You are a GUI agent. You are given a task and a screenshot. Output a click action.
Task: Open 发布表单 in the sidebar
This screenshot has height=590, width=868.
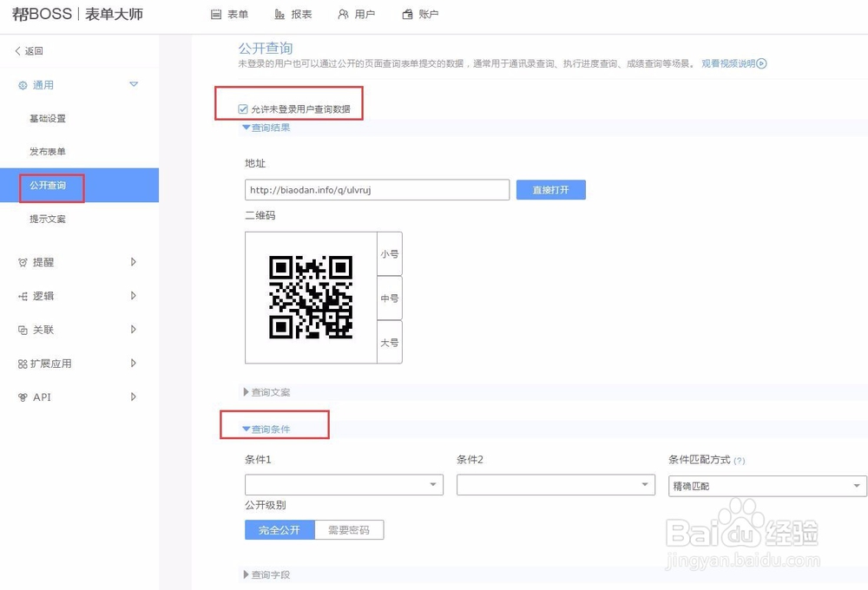(48, 152)
